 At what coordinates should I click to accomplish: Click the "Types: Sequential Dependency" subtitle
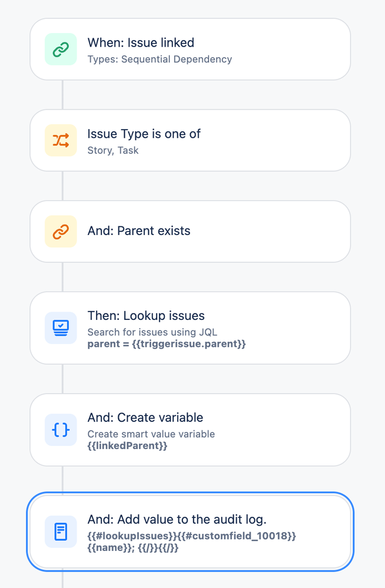(x=160, y=59)
